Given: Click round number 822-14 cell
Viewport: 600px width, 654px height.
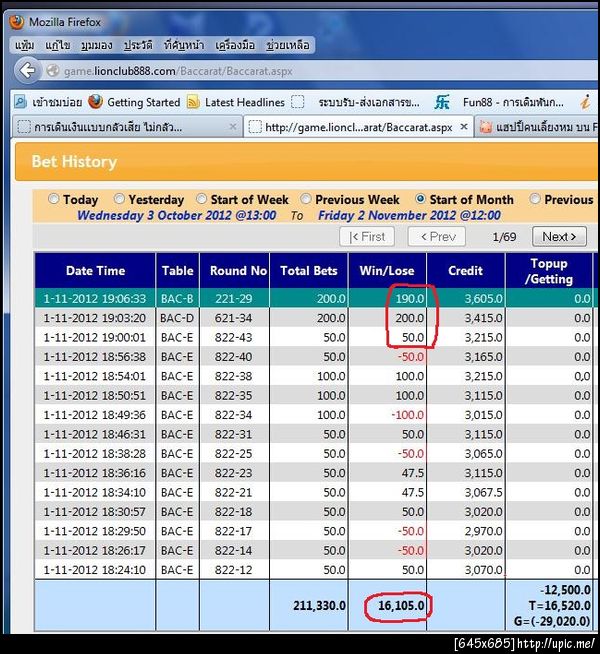Looking at the screenshot, I should pos(233,551).
